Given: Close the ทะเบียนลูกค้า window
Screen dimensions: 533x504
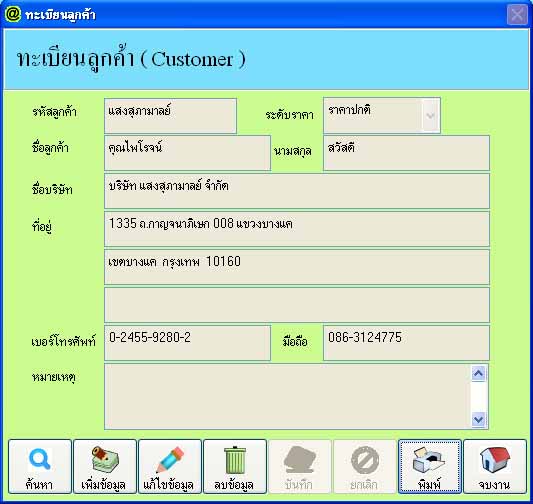Looking at the screenshot, I should [517, 15].
